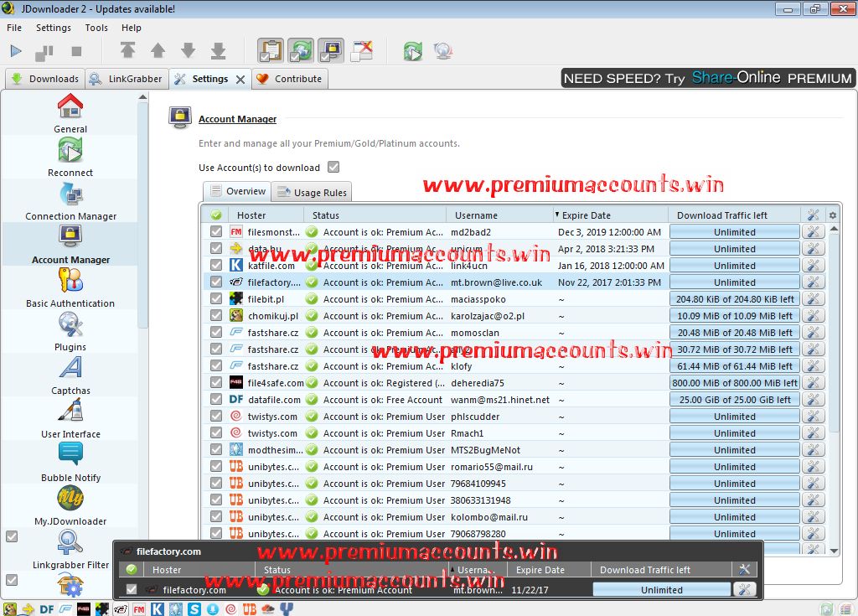
Task: Click file4safe 800.00 MiB traffic bar
Action: click(734, 383)
